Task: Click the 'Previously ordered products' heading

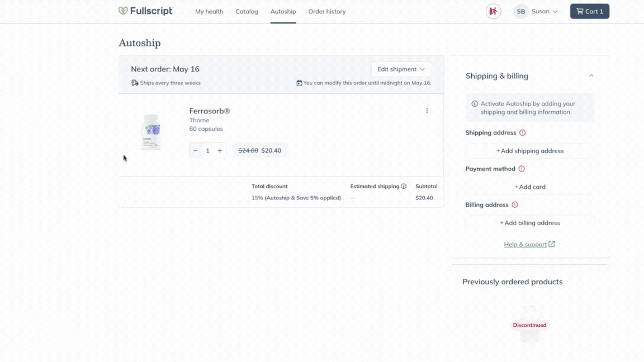Action: pos(512,282)
